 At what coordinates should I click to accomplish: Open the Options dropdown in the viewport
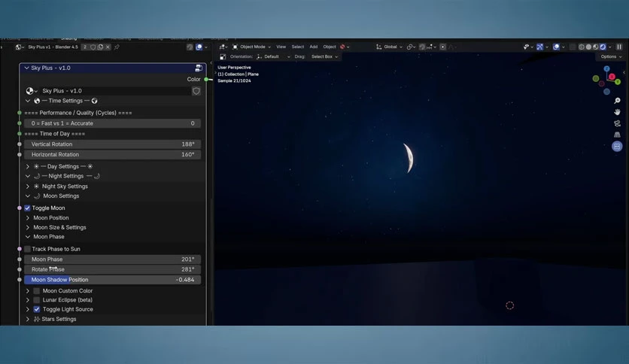pos(611,56)
